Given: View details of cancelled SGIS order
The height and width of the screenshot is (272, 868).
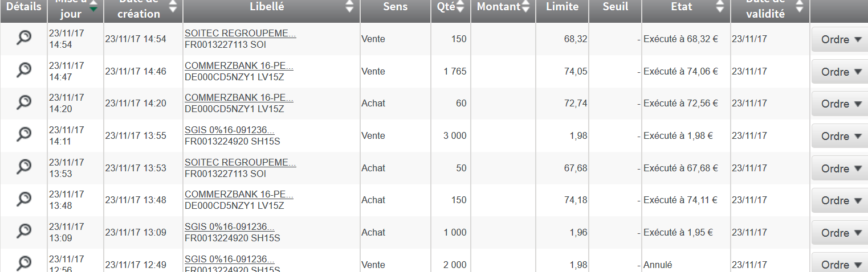Looking at the screenshot, I should 23,263.
